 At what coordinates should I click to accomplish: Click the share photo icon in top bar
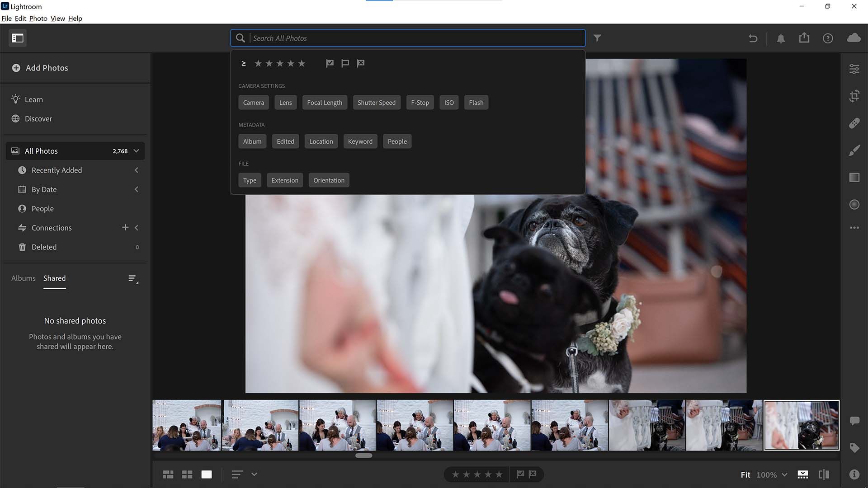pyautogui.click(x=804, y=38)
